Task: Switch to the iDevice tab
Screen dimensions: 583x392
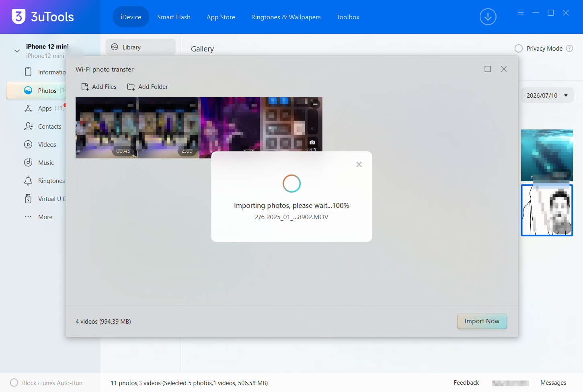Action: pos(131,17)
